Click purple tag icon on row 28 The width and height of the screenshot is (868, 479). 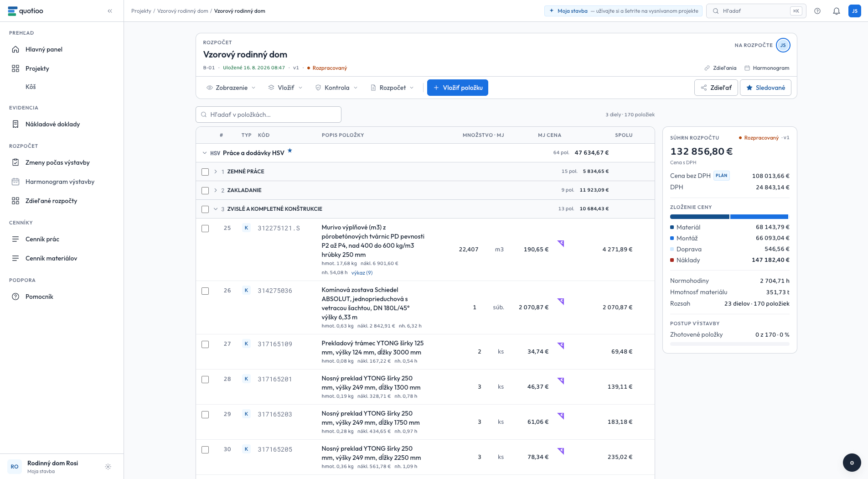(561, 381)
